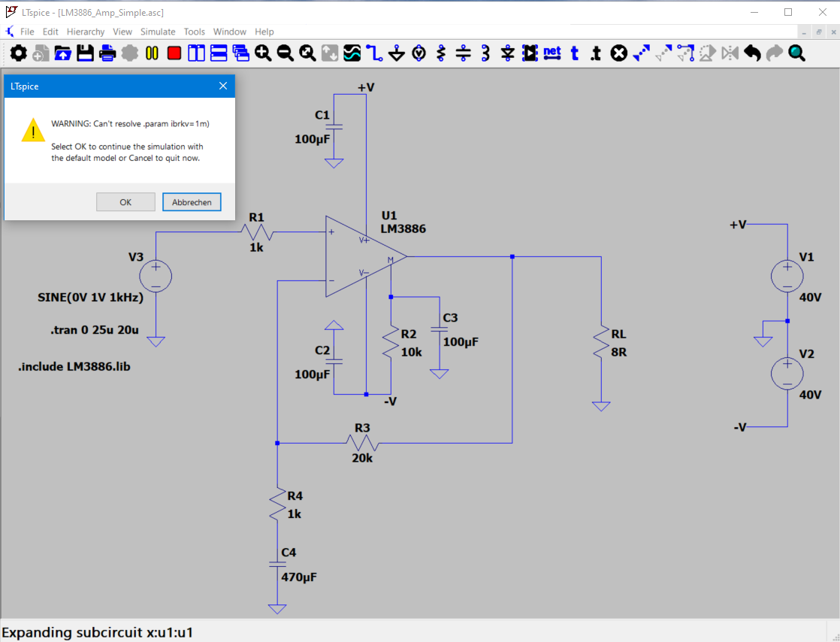Add text comment with blue t icon
Image resolution: width=840 pixels, height=642 pixels.
(575, 53)
